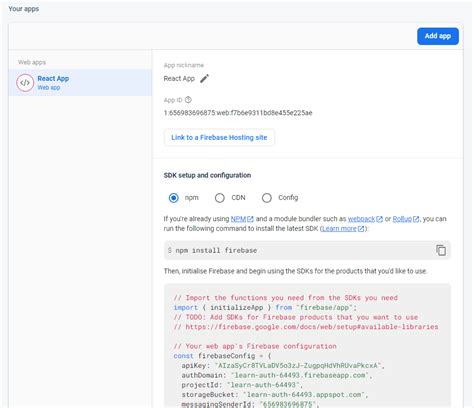
Task: Click the 'Web apps' list label
Action: [x=32, y=62]
